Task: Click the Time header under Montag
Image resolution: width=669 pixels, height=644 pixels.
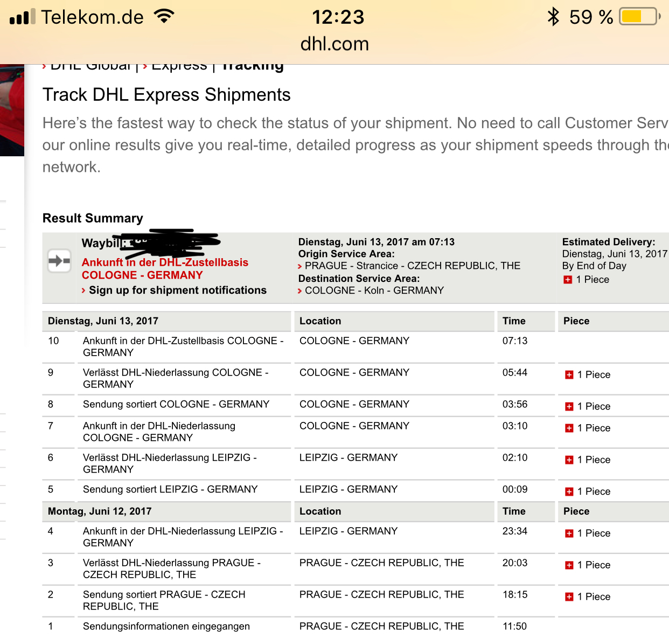Action: point(514,511)
